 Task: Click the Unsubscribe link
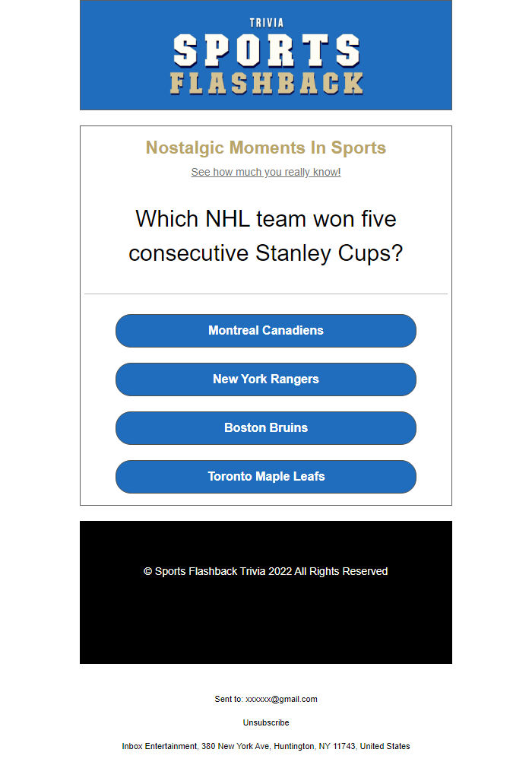[x=265, y=722]
